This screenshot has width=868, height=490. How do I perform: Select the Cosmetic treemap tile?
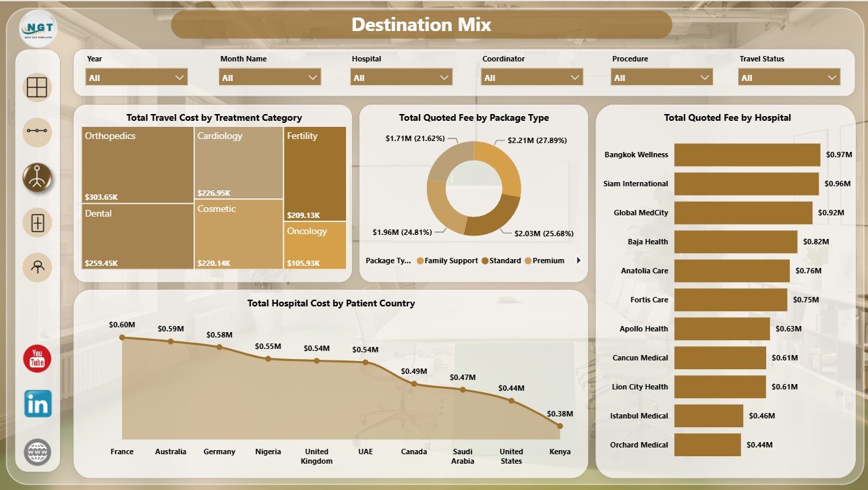(x=239, y=234)
